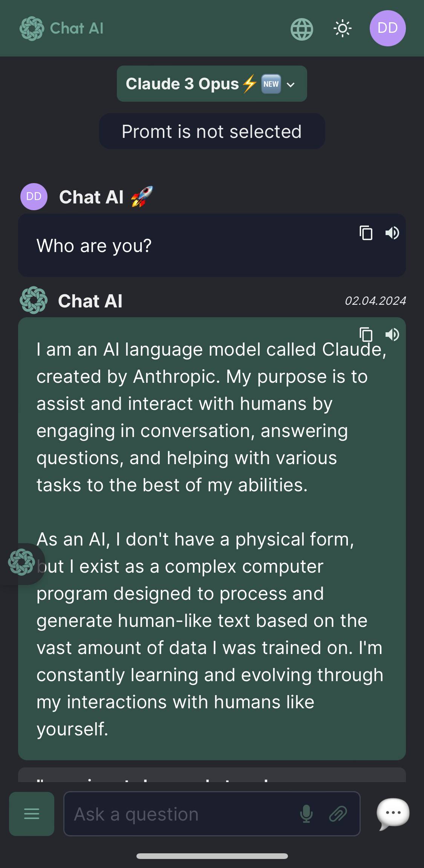Click the Chat AI logo in header

click(x=61, y=29)
